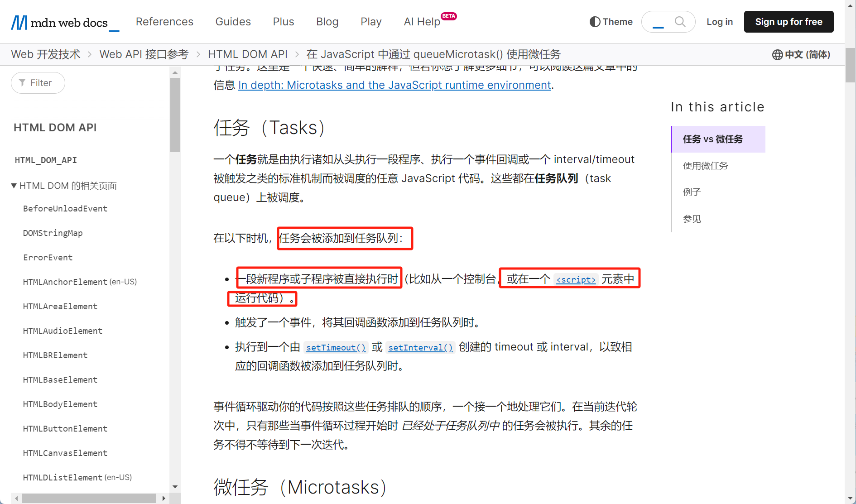Select HTMLCanvasElement in the sidebar
Screen dimensions: 856x504
65,453
